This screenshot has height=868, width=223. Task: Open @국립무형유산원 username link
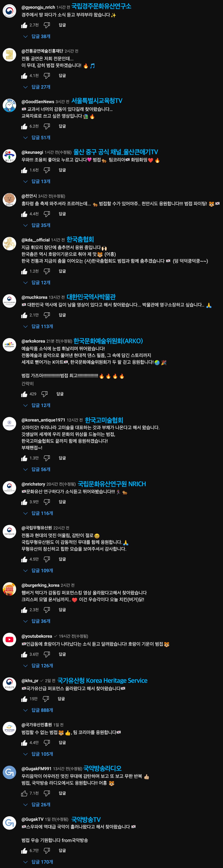click(x=37, y=528)
